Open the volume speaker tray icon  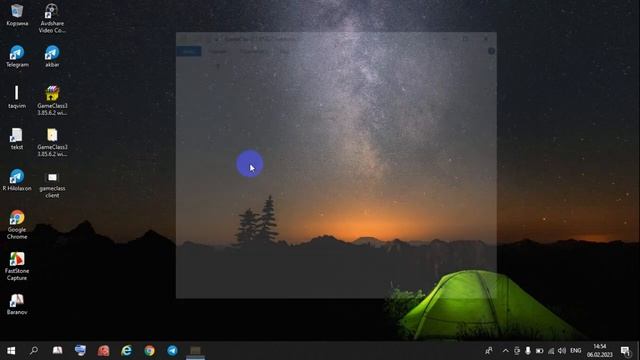[562, 351]
